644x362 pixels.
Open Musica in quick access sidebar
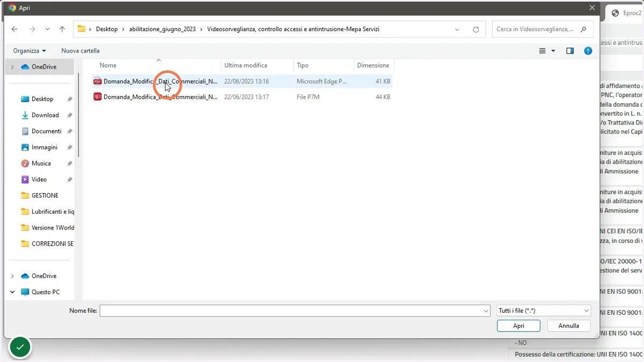tap(41, 164)
